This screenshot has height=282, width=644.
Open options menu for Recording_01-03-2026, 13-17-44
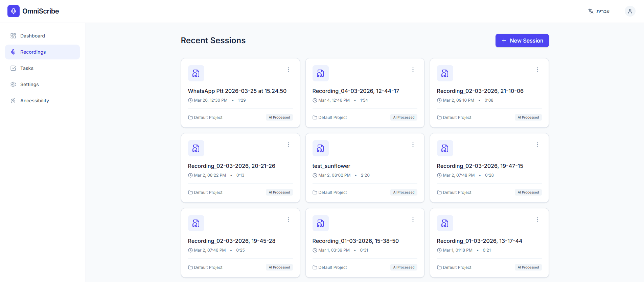click(x=537, y=220)
